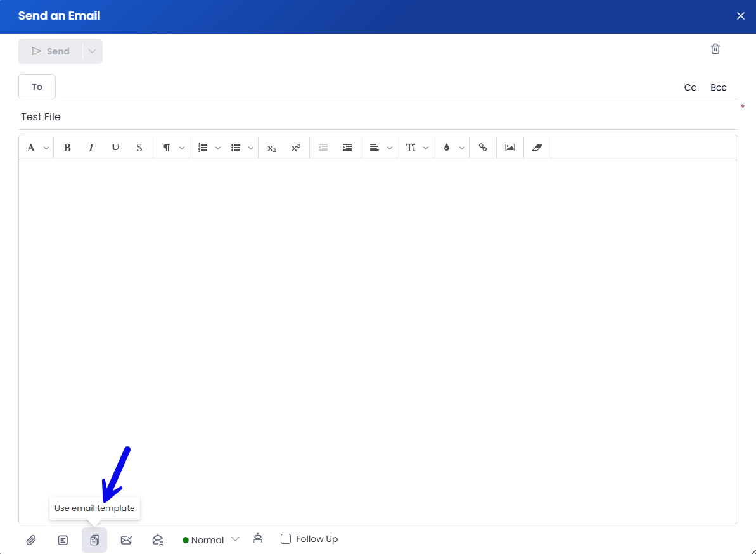Expand the font family dropdown arrow
The height and width of the screenshot is (554, 756).
tap(46, 148)
